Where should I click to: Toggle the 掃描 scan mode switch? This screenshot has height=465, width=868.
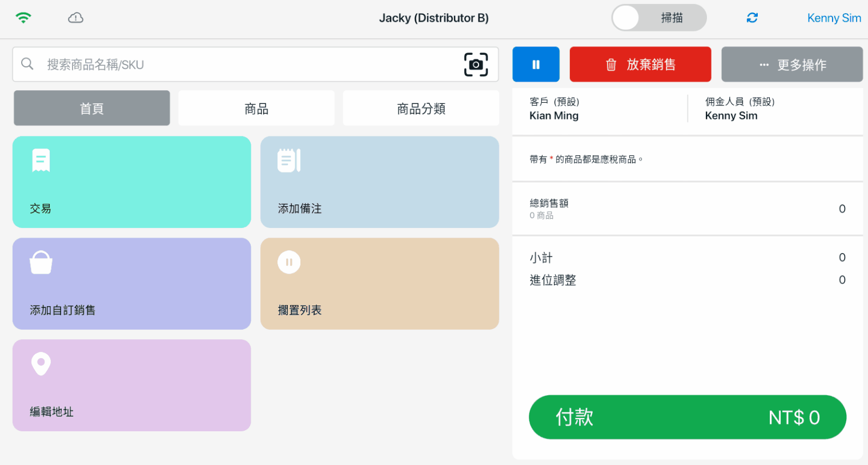point(658,18)
